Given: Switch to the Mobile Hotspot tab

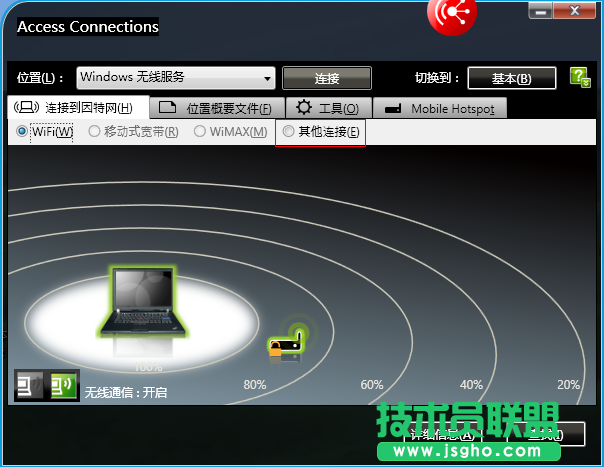Looking at the screenshot, I should point(441,108).
